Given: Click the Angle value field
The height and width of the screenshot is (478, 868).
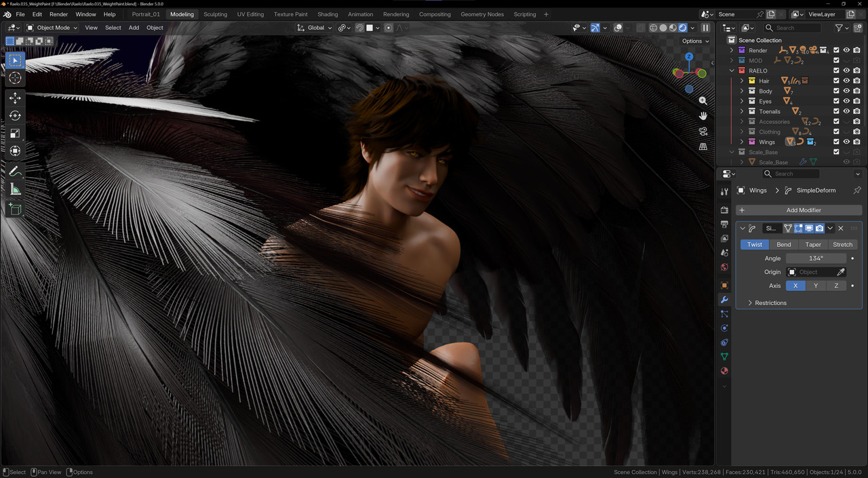Looking at the screenshot, I should click(816, 258).
